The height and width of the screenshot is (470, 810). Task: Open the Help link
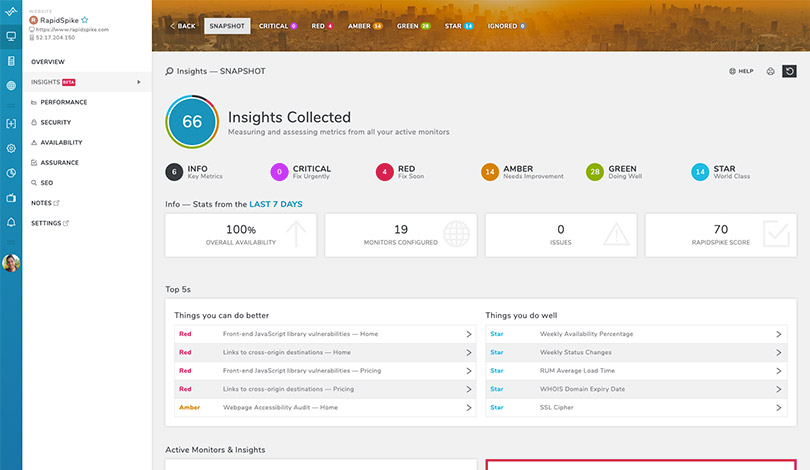(741, 71)
